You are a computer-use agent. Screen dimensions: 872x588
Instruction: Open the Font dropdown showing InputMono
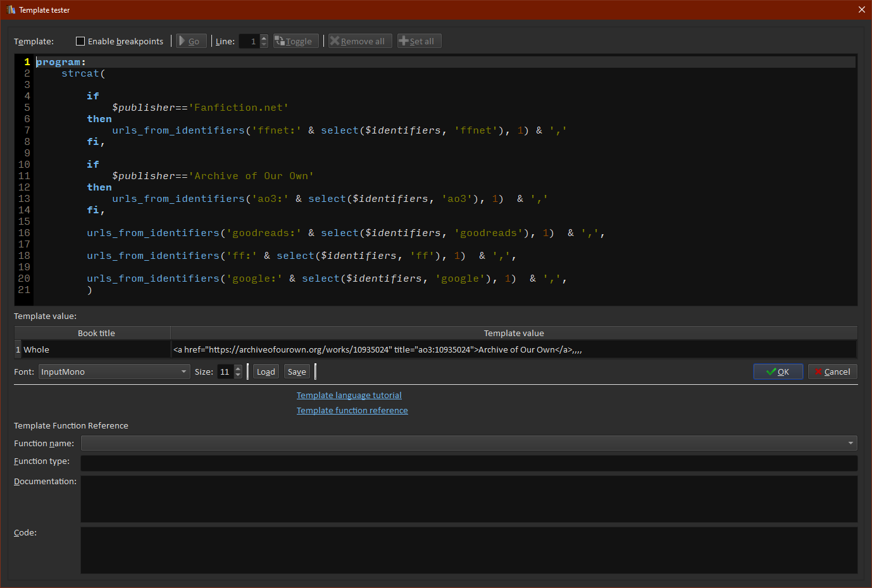[x=114, y=372]
